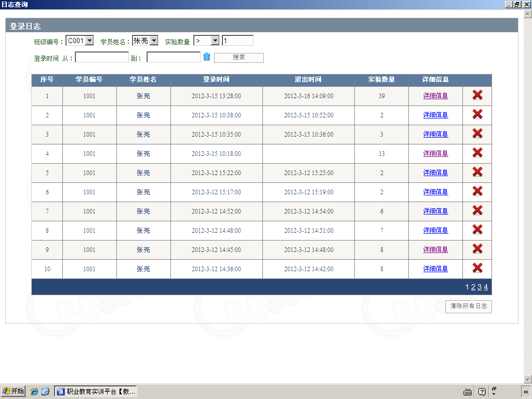This screenshot has height=399, width=532.
Task: Click the 到 end date field
Action: pyautogui.click(x=174, y=57)
